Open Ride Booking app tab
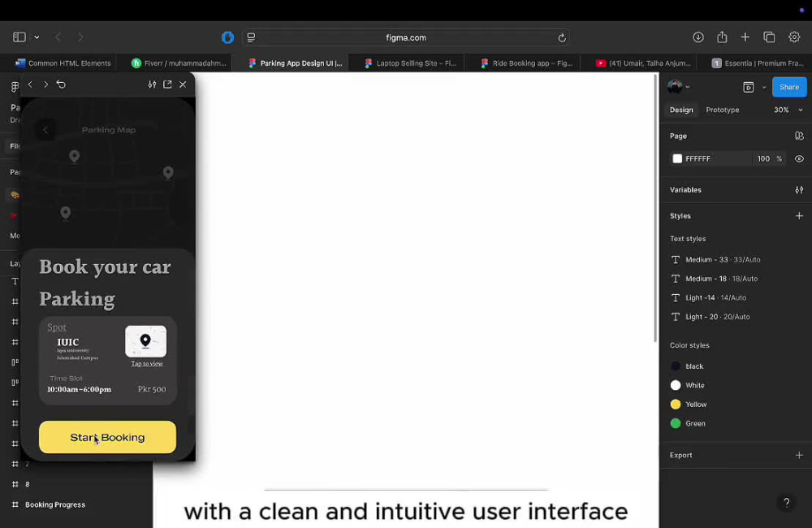The image size is (812, 528). (527, 63)
